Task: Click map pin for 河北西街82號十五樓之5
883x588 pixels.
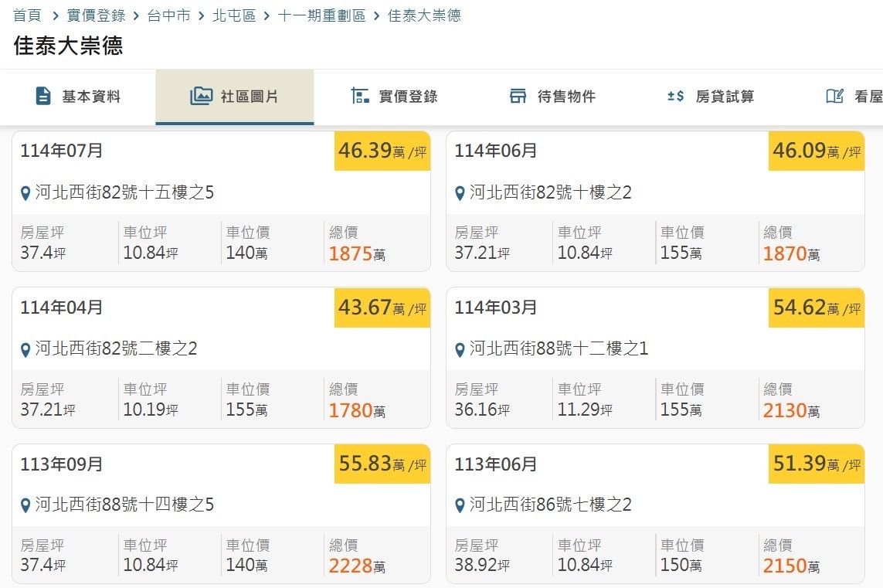Action: tap(25, 193)
